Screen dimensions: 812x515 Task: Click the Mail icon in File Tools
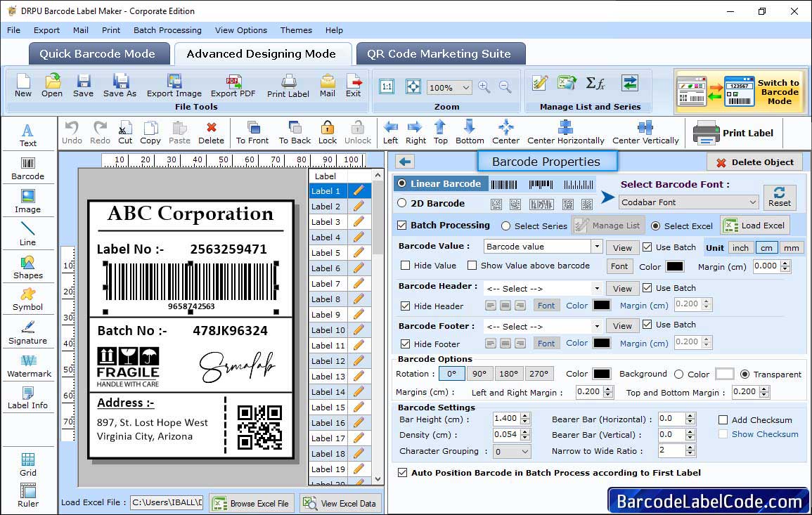click(328, 86)
